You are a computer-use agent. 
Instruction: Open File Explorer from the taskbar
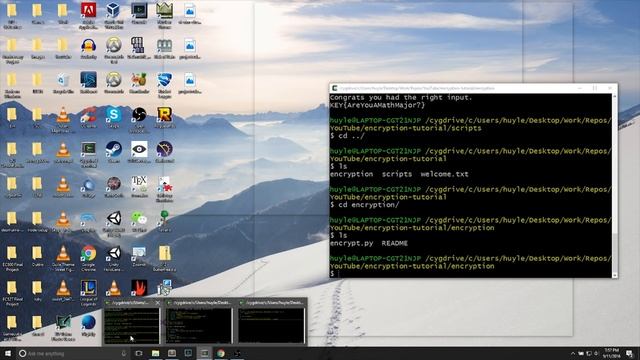(156, 353)
